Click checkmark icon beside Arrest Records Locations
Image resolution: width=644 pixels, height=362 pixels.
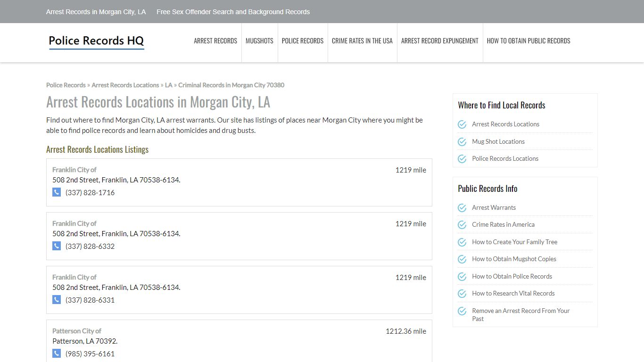coord(462,124)
